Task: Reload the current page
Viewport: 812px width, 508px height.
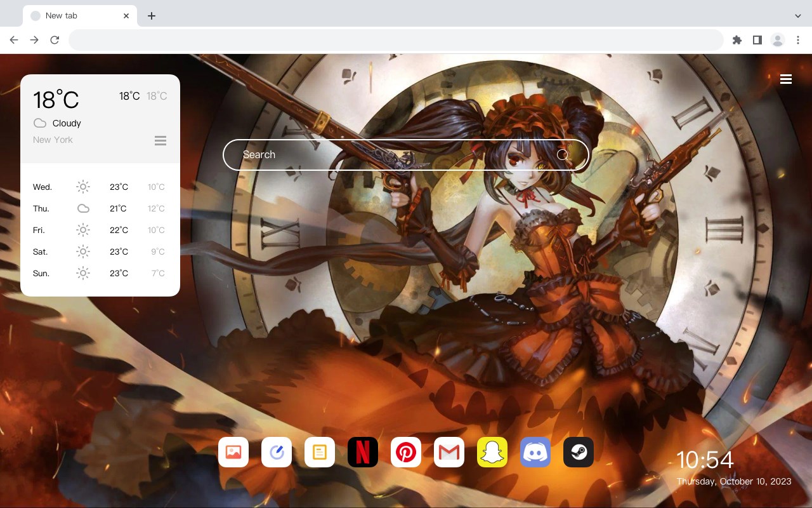Action: [x=55, y=40]
